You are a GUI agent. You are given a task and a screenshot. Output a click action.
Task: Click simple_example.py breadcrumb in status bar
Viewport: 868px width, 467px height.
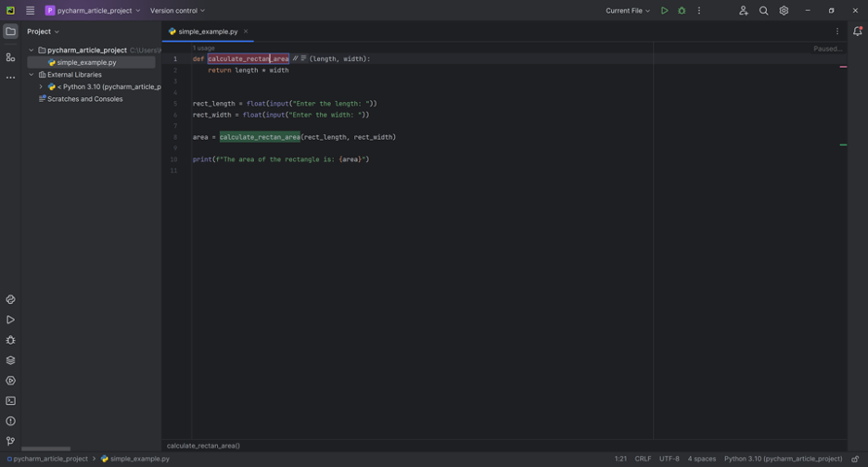[135, 459]
